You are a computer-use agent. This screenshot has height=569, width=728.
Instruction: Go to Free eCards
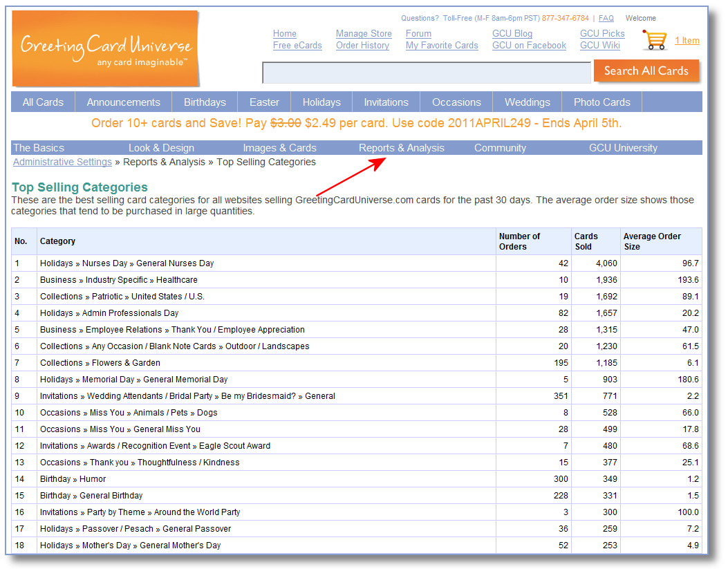[x=297, y=45]
